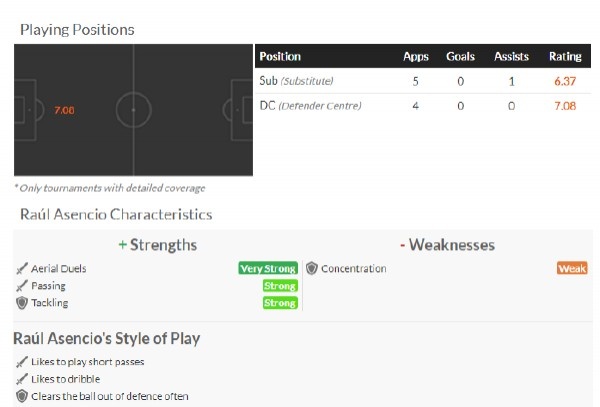Sort table by the Assists column
This screenshot has width=600, height=407.
511,56
